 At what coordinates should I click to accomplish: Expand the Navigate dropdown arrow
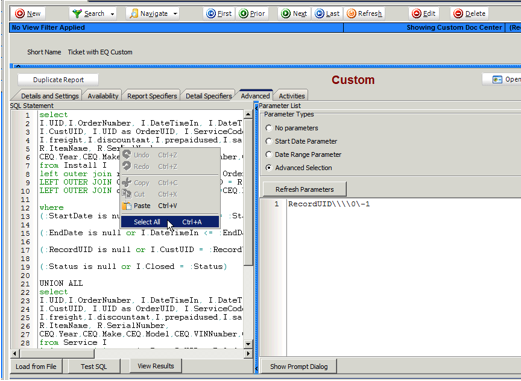pyautogui.click(x=175, y=14)
